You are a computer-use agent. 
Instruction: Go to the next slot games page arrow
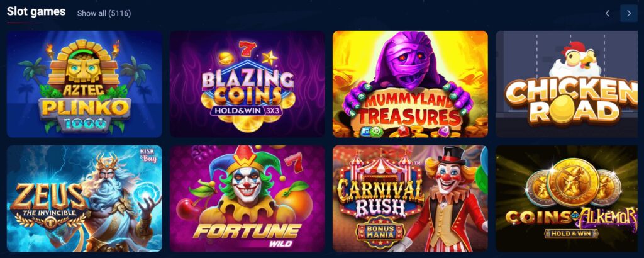(x=628, y=13)
